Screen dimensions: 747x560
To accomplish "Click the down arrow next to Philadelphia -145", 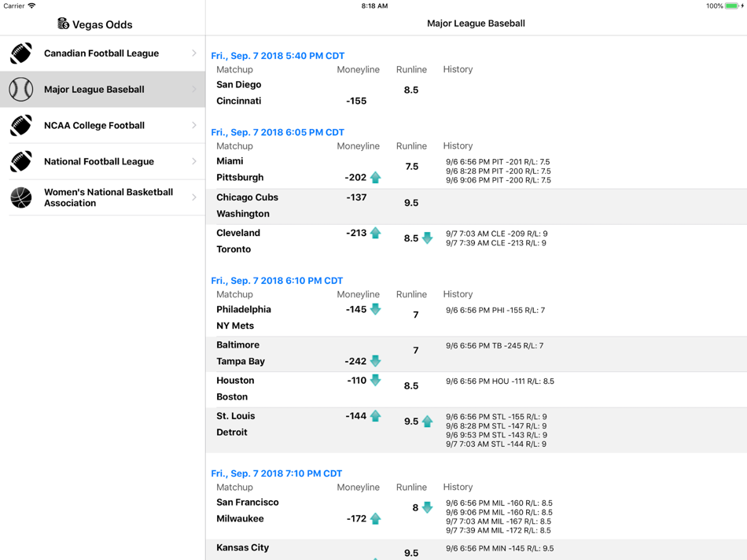I will (x=375, y=309).
